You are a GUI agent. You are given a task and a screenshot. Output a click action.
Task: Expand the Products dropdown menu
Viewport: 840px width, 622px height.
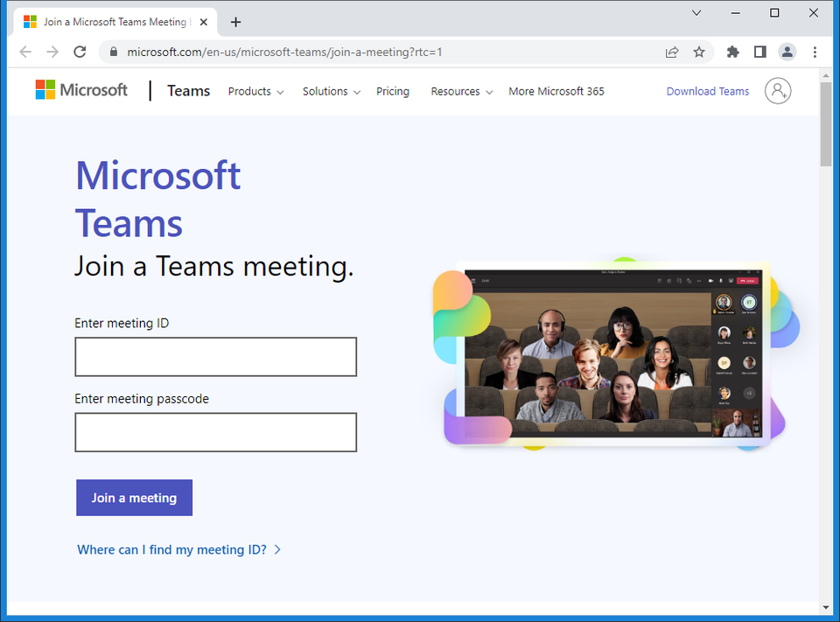pyautogui.click(x=255, y=91)
